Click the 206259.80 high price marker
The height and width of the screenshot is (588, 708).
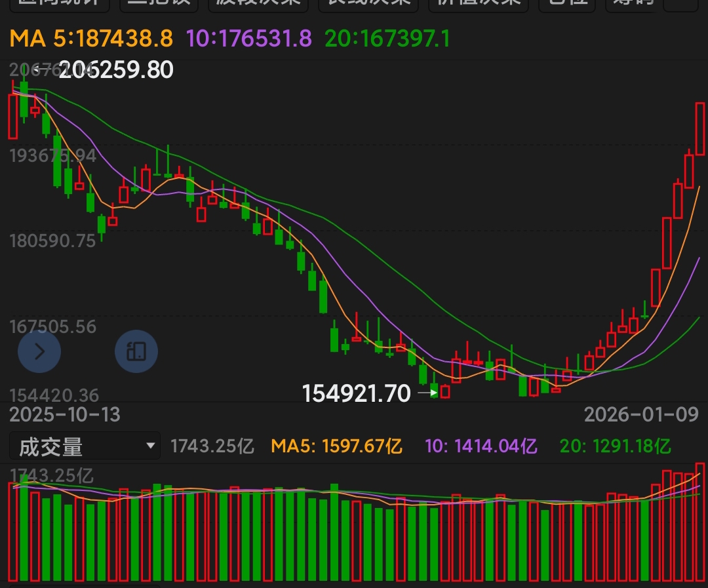pos(116,70)
